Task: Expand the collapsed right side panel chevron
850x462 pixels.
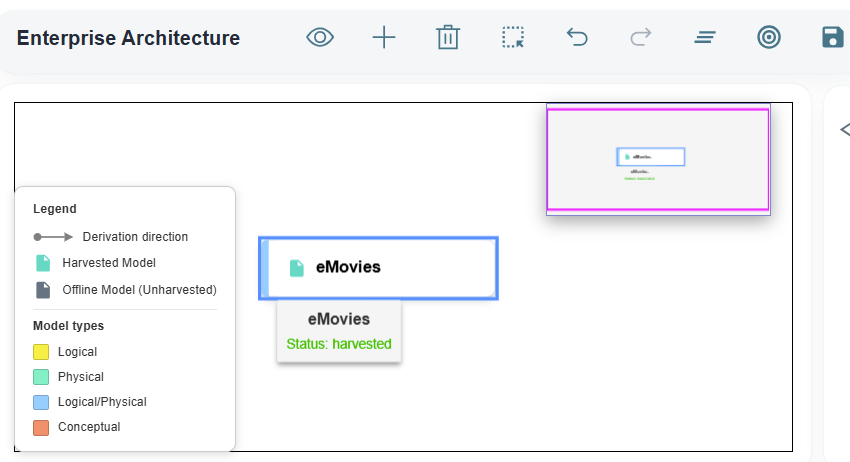Action: click(x=845, y=130)
